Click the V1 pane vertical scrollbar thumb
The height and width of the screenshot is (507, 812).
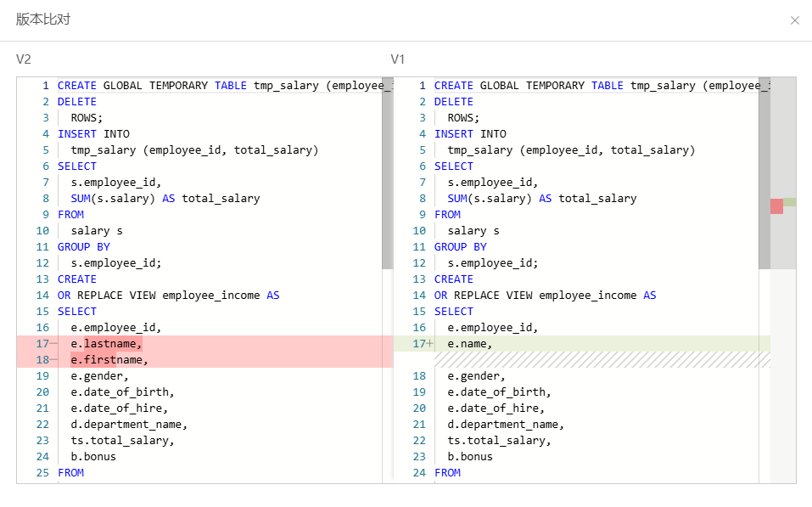(764, 173)
